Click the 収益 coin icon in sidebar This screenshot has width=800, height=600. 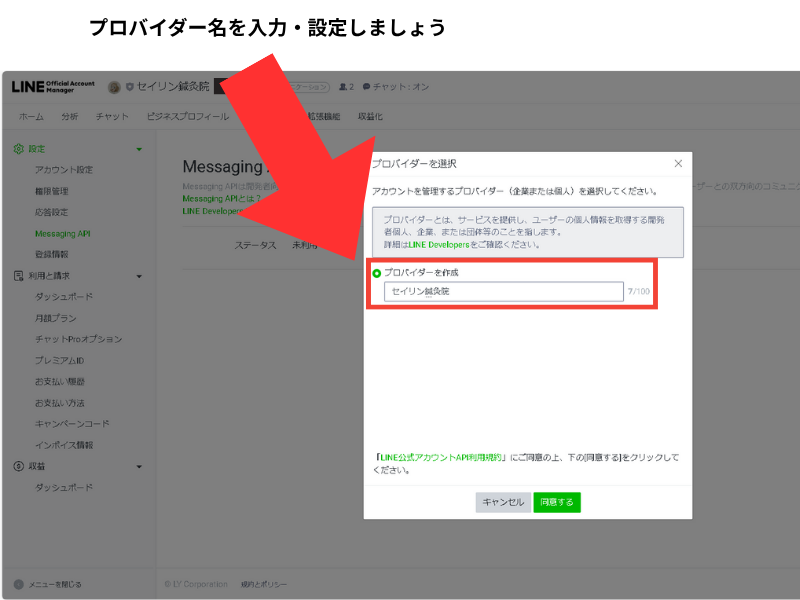coord(18,466)
